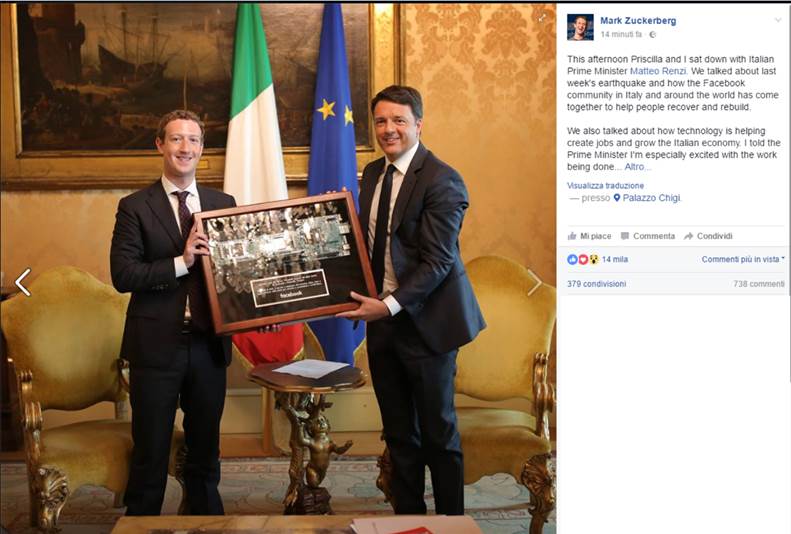Click the globe audience icon beside the timestamp
The image size is (791, 534).
[x=652, y=34]
